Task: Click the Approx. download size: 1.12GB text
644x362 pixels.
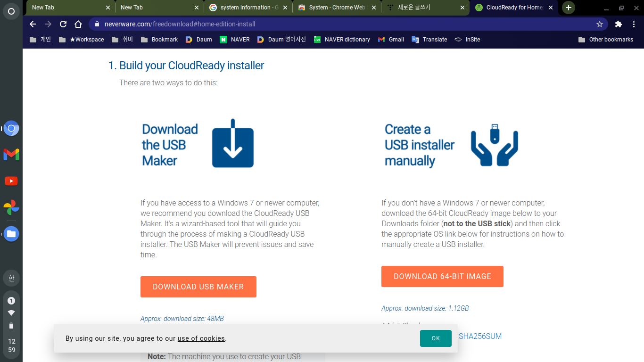Action: (x=425, y=308)
